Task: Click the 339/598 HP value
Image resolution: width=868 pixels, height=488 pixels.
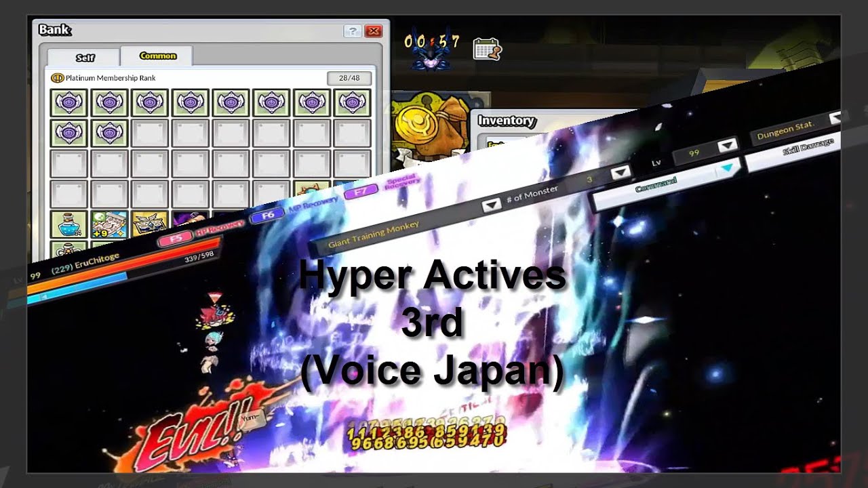Action: 199,257
